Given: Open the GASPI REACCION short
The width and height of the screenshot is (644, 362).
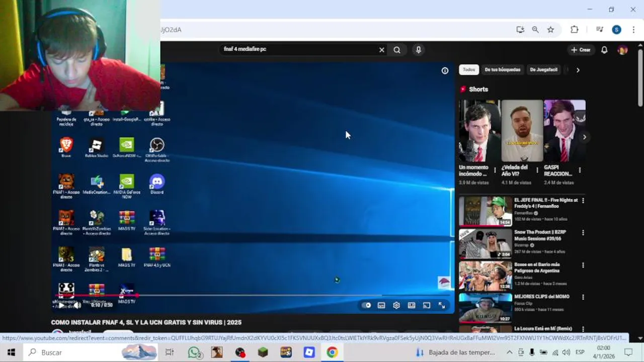Looking at the screenshot, I should tap(565, 131).
